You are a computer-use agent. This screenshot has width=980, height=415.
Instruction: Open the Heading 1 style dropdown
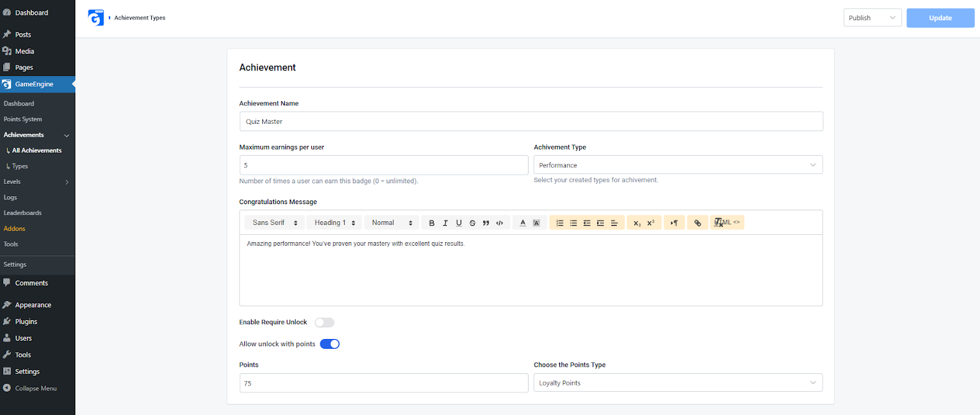tap(334, 223)
